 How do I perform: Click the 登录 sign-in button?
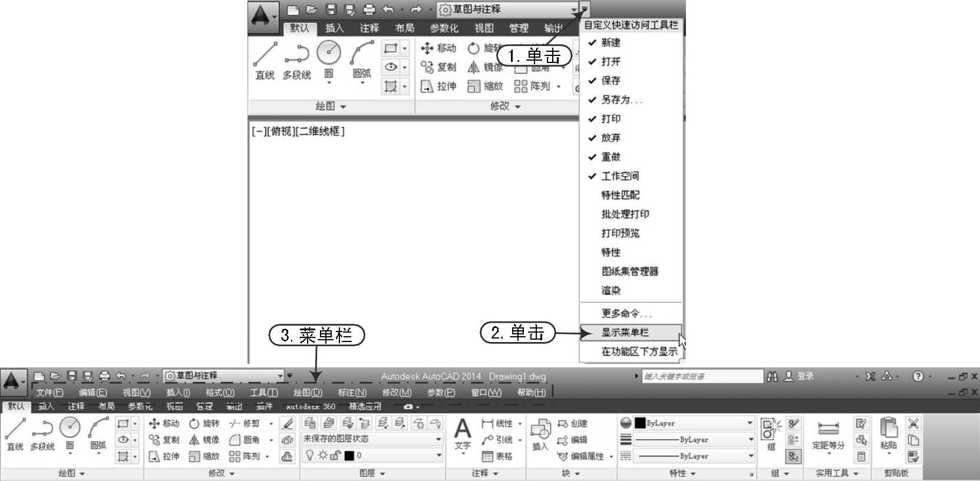point(800,376)
